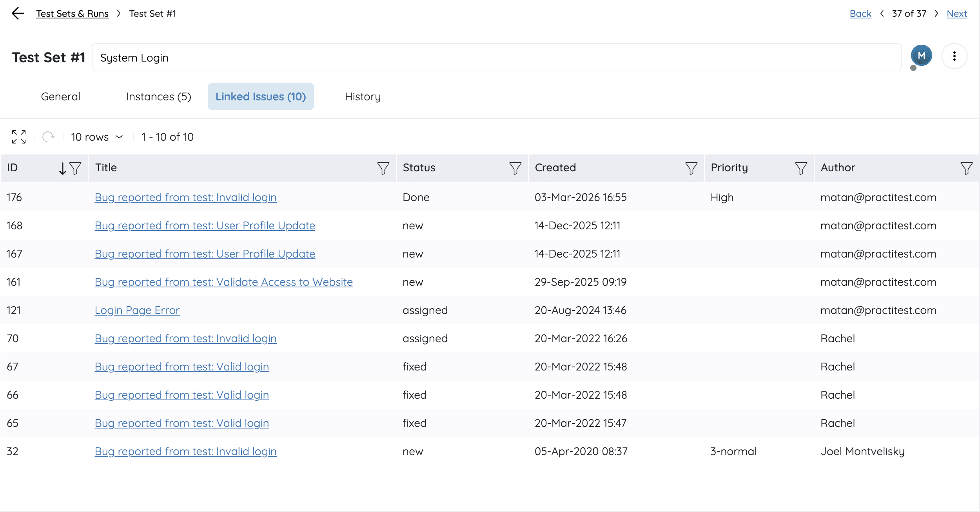Image resolution: width=980 pixels, height=512 pixels.
Task: Click the '37 of 37' counter text
Action: coord(909,14)
